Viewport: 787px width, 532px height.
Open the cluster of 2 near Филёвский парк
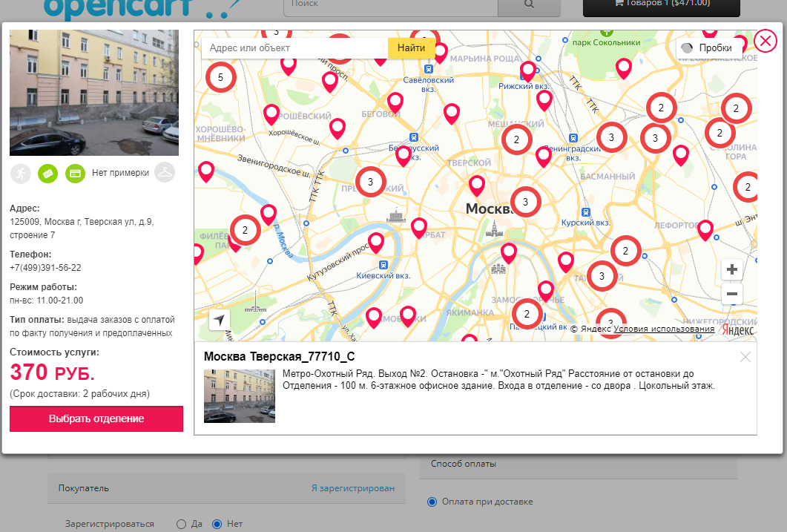245,230
